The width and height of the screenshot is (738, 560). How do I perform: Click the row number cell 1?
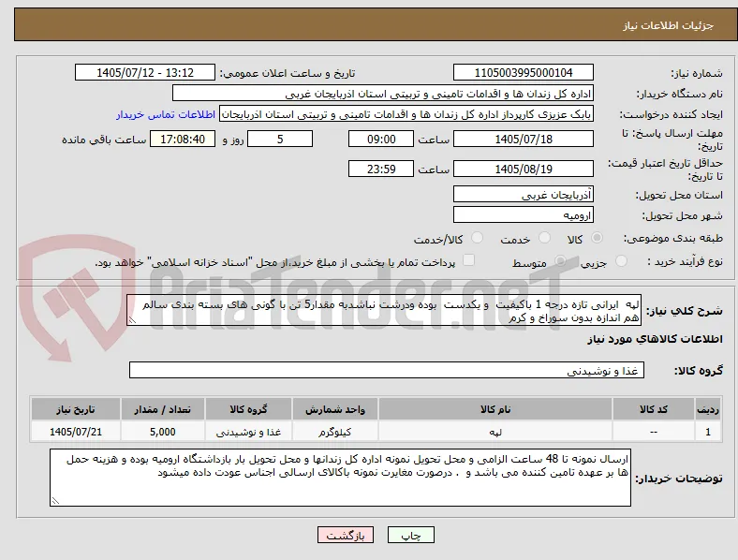[707, 431]
